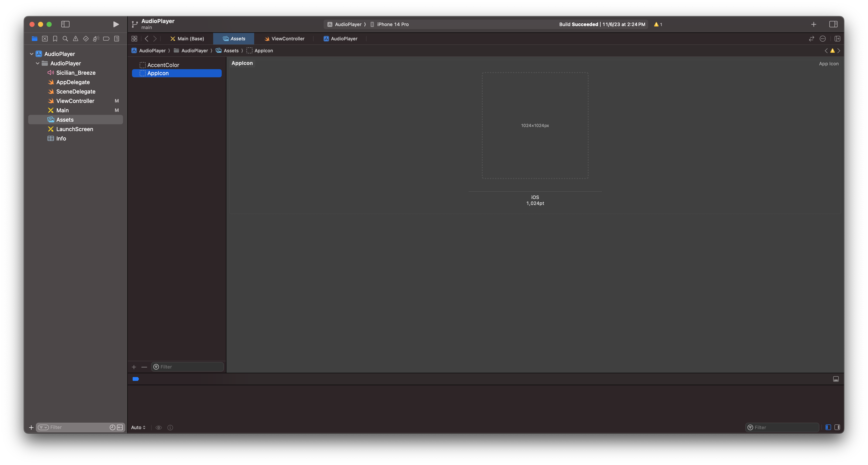This screenshot has width=868, height=465.
Task: Click the yellow warning badge in toolbar
Action: (658, 24)
